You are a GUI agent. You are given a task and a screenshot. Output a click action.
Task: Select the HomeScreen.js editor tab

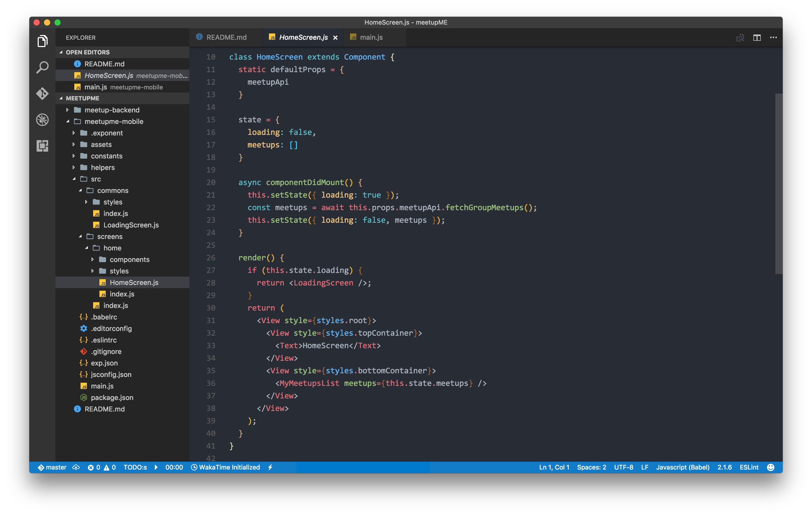(303, 37)
